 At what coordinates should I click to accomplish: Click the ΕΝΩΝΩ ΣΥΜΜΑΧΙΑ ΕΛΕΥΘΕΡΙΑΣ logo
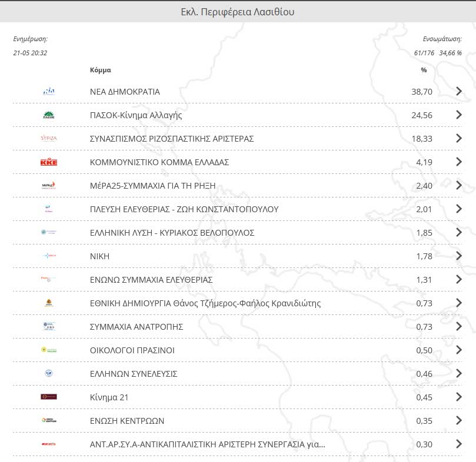point(49,279)
